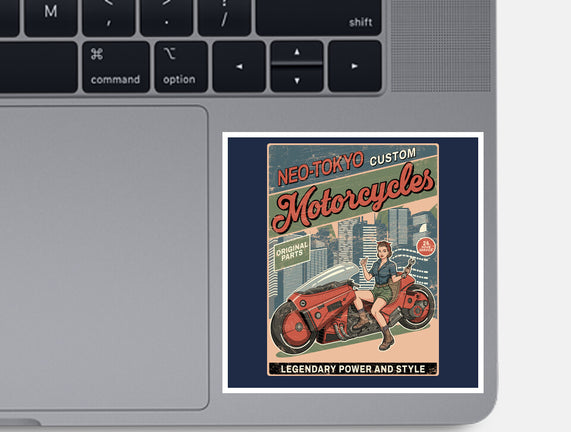Click the up arrow key

[297, 52]
